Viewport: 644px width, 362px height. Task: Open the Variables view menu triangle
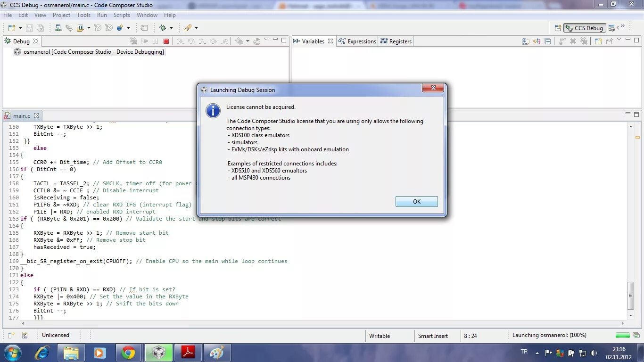(x=619, y=40)
